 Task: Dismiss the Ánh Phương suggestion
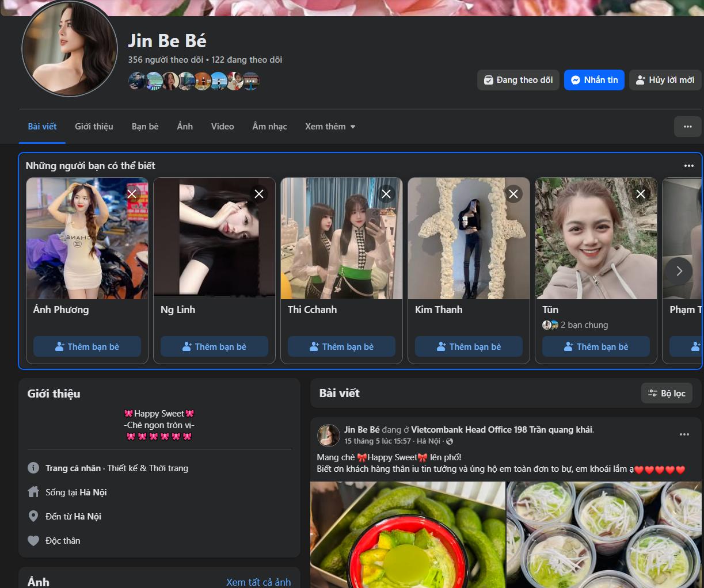132,194
